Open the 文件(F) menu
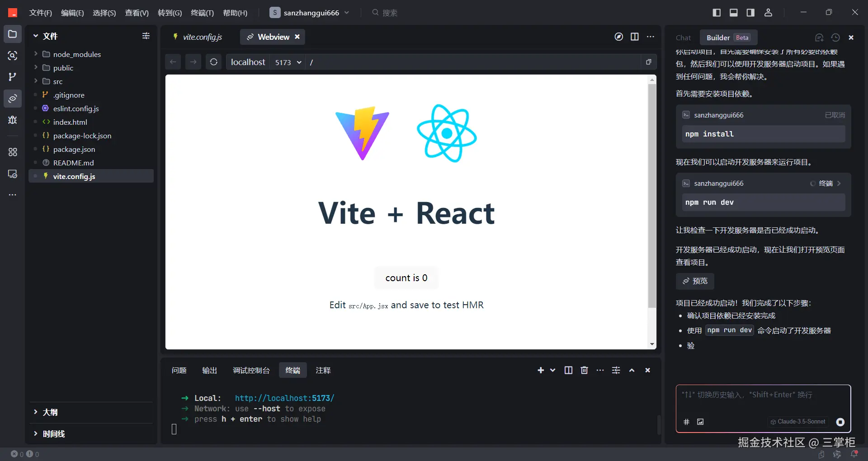 pyautogui.click(x=41, y=13)
